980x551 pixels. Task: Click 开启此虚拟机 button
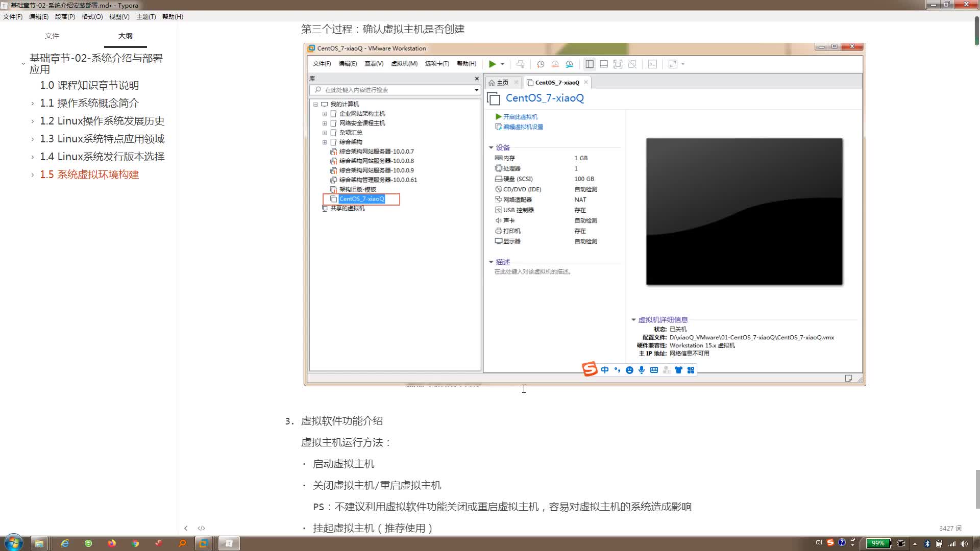click(x=518, y=116)
